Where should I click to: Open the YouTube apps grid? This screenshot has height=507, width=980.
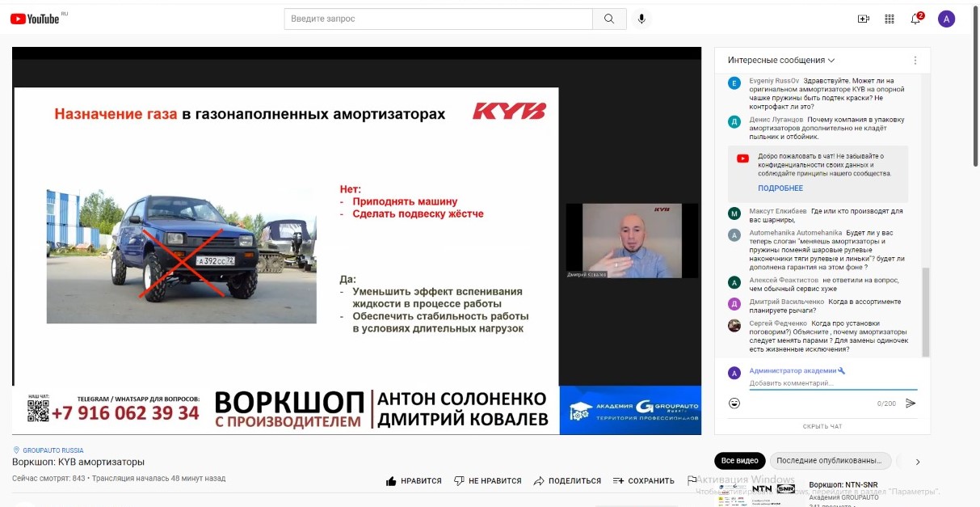pos(890,19)
